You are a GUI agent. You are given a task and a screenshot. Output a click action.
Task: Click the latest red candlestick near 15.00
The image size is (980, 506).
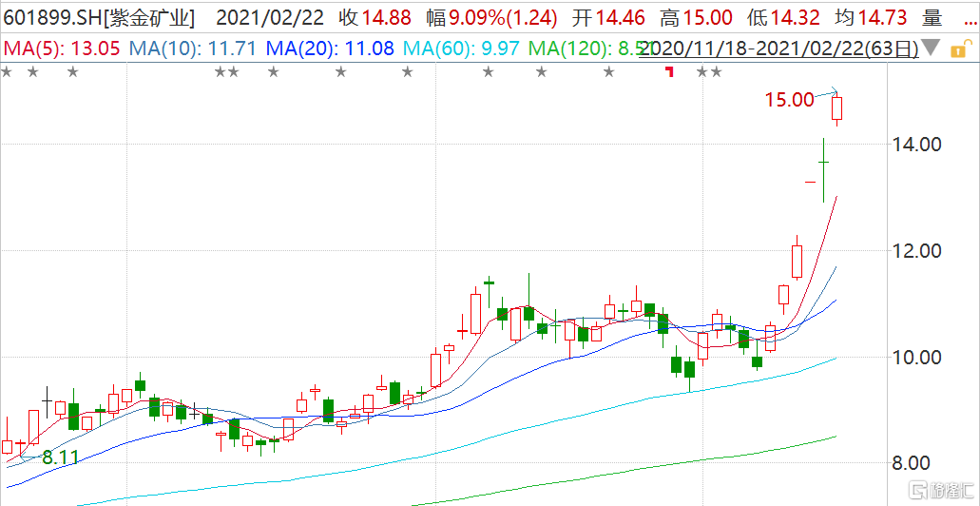[837, 108]
